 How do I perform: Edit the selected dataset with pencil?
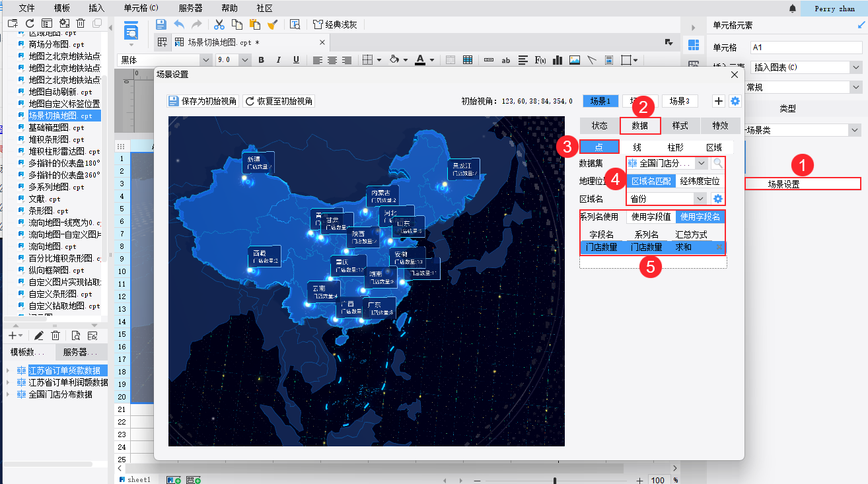coord(39,335)
